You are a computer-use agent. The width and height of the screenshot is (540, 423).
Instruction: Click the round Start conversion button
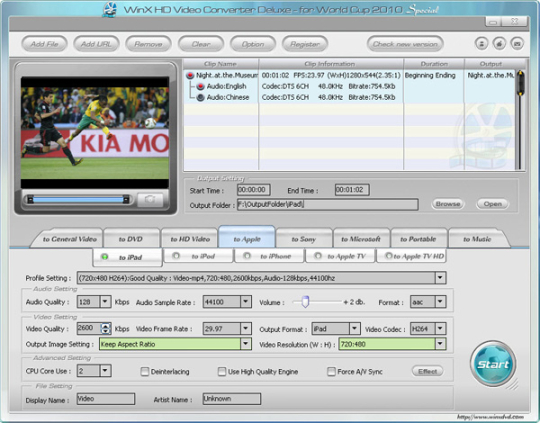493,364
